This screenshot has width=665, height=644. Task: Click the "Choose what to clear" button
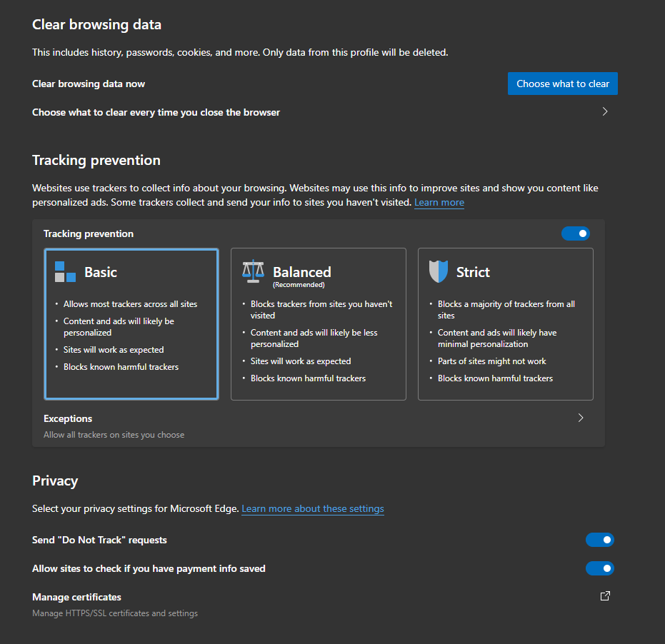(562, 84)
